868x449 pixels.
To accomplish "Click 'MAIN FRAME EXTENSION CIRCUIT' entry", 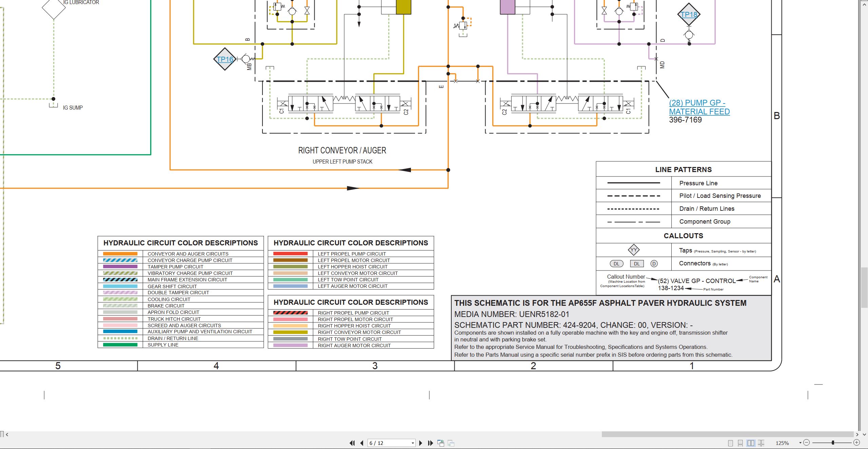I will [187, 280].
